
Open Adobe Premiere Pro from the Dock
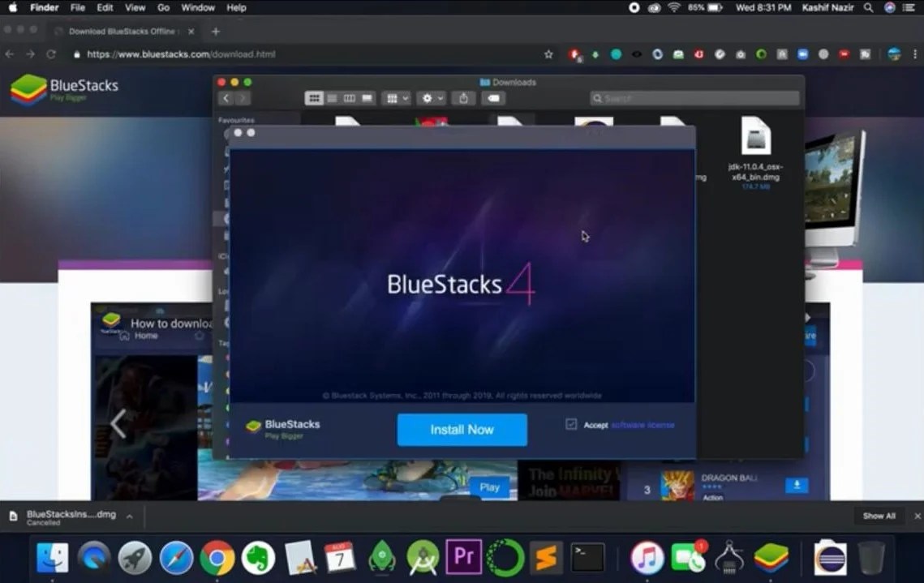click(464, 557)
